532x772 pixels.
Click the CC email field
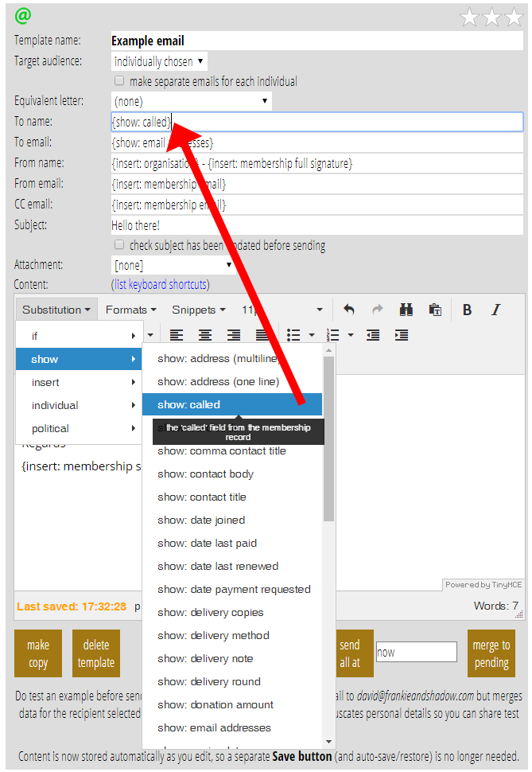(x=317, y=205)
